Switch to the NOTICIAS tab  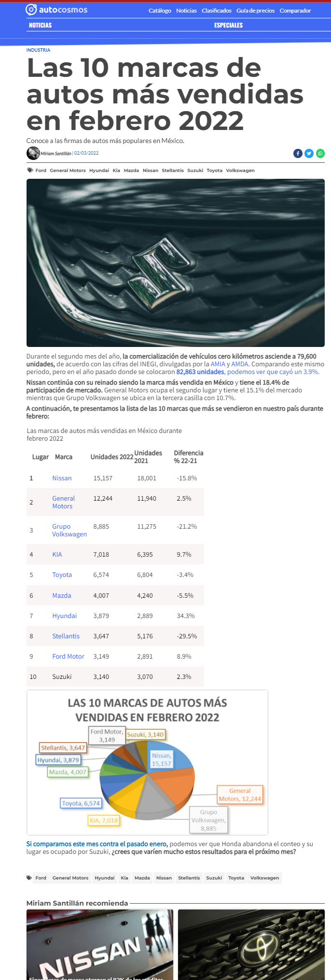tap(40, 25)
